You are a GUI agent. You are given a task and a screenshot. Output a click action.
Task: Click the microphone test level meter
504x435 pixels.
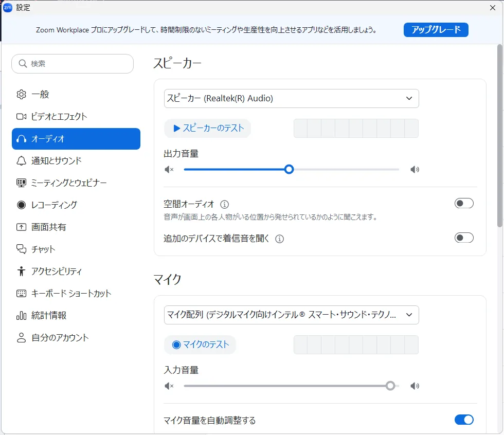pyautogui.click(x=356, y=345)
